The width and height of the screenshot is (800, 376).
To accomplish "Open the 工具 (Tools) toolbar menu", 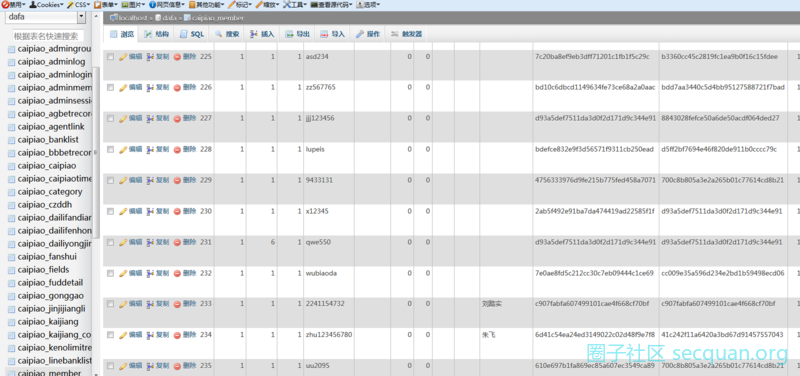I will coord(295,5).
